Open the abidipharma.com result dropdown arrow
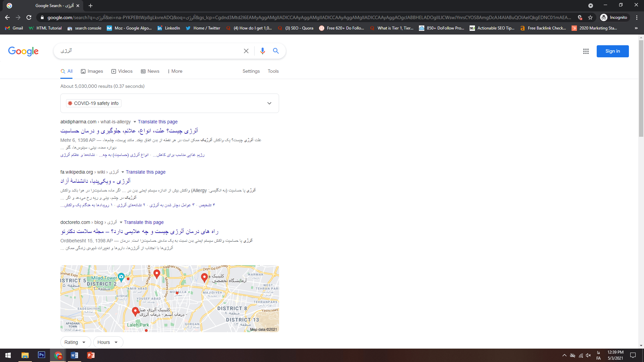Image resolution: width=644 pixels, height=362 pixels. pyautogui.click(x=135, y=122)
